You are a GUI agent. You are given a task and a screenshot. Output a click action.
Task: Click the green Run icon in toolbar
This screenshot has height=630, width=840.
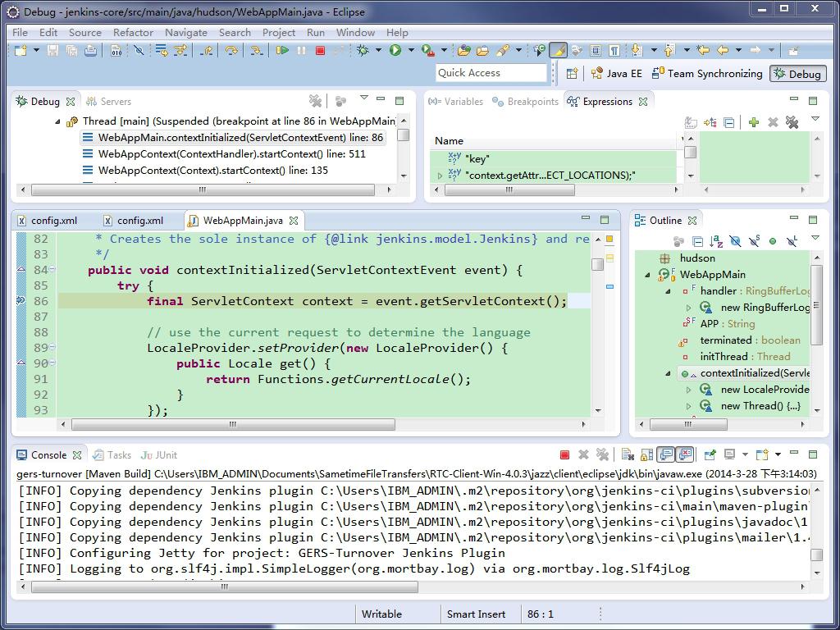pos(395,50)
